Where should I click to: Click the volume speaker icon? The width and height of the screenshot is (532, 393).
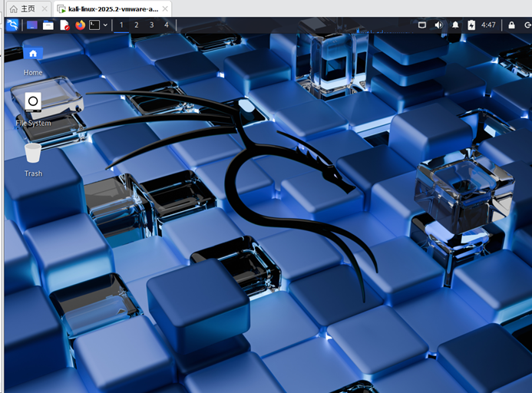[438, 25]
